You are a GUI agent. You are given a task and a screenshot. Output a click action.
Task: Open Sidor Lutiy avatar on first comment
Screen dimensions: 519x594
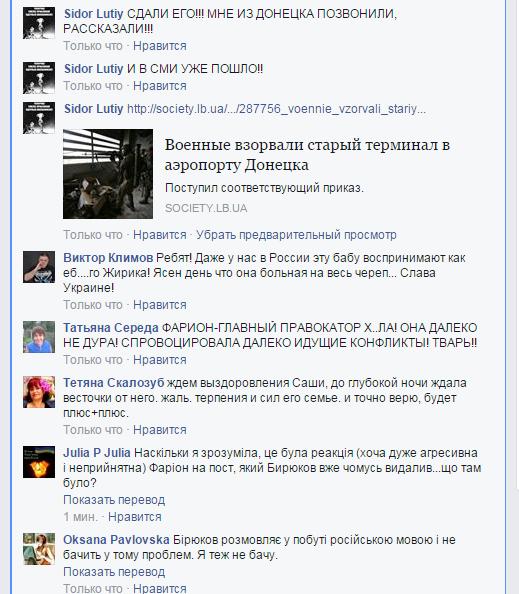39,23
